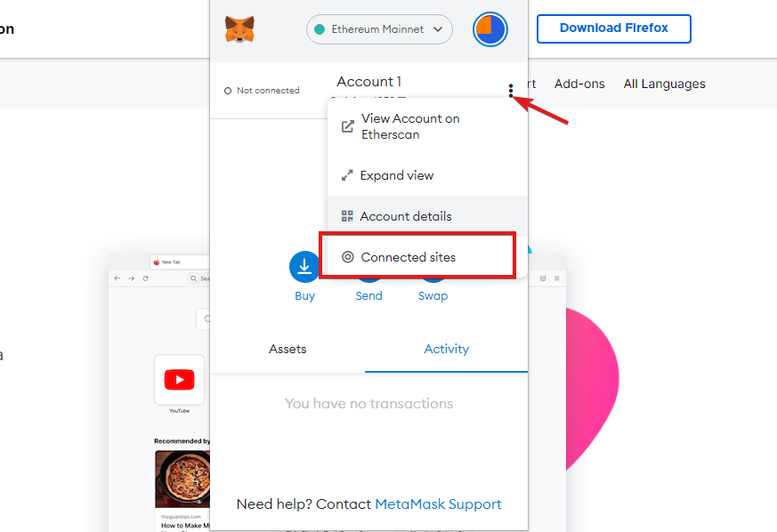777x532 pixels.
Task: Open the three-dot account options menu
Action: pyautogui.click(x=510, y=91)
